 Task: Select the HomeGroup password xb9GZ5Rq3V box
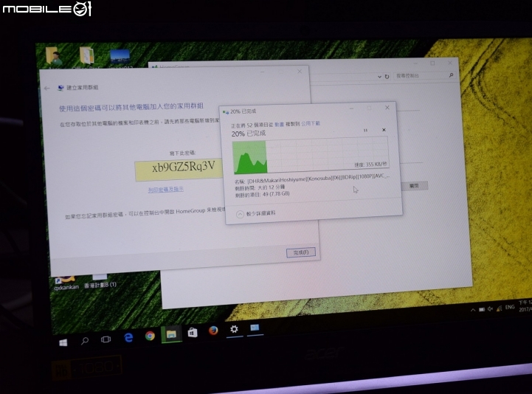point(179,170)
